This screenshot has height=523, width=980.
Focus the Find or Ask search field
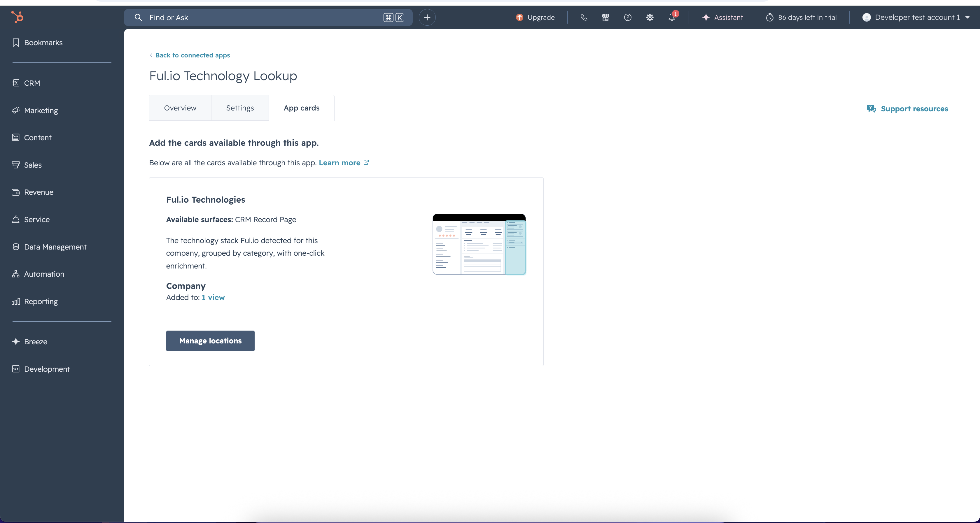pyautogui.click(x=268, y=17)
